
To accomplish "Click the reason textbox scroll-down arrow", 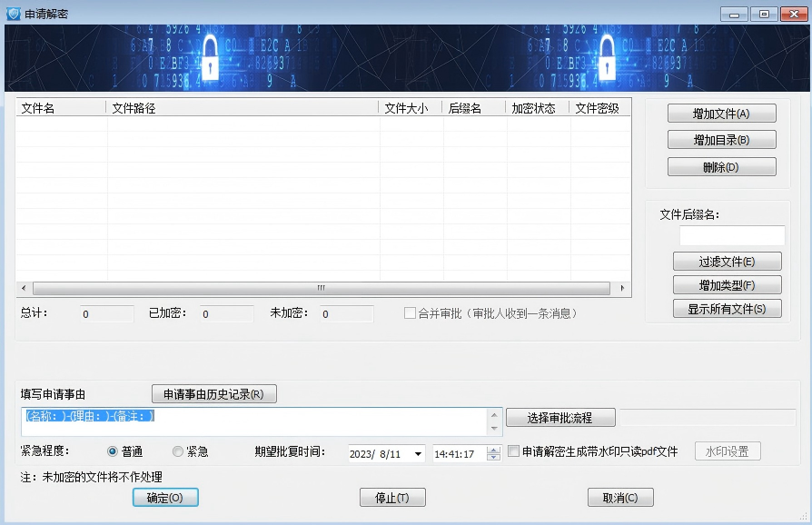I will coord(494,428).
